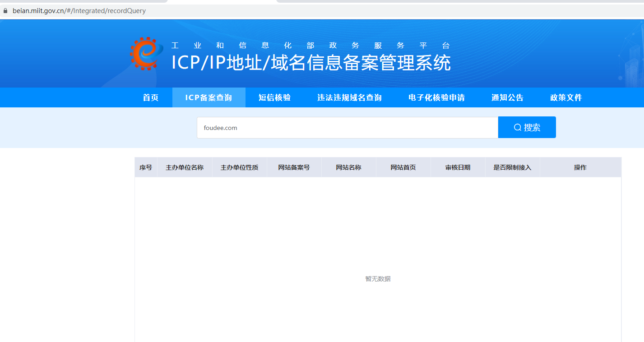Click the magnifier icon in search button
This screenshot has height=342, width=644.
pyautogui.click(x=518, y=128)
